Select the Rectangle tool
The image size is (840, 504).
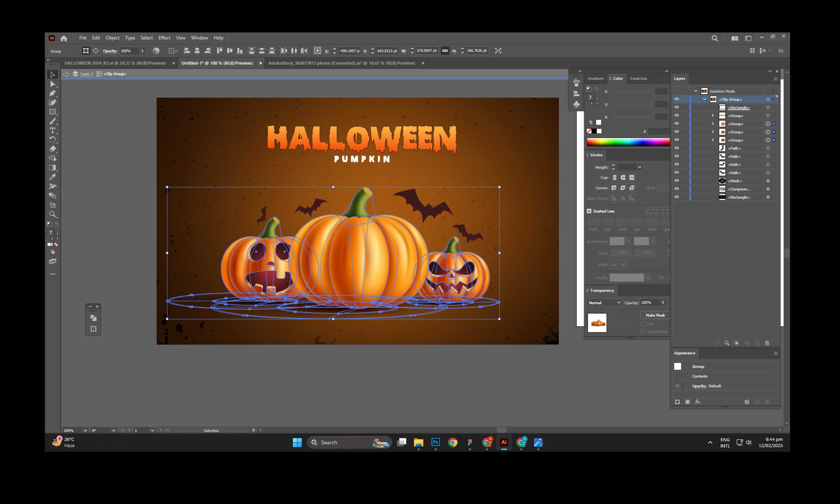coord(52,112)
